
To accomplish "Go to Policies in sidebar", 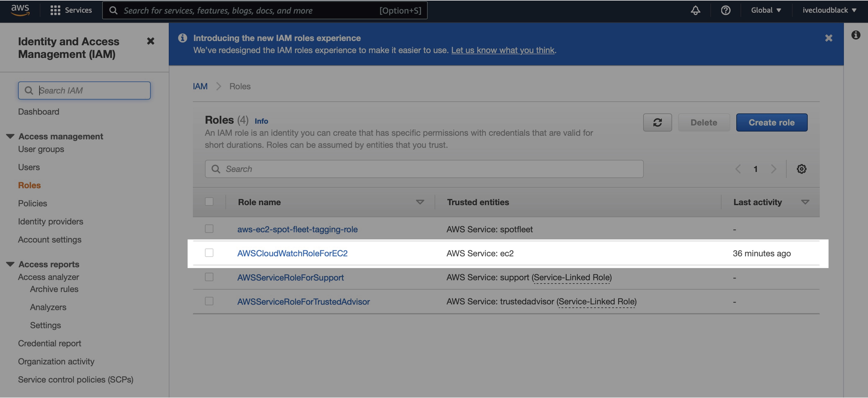I will click(x=32, y=203).
